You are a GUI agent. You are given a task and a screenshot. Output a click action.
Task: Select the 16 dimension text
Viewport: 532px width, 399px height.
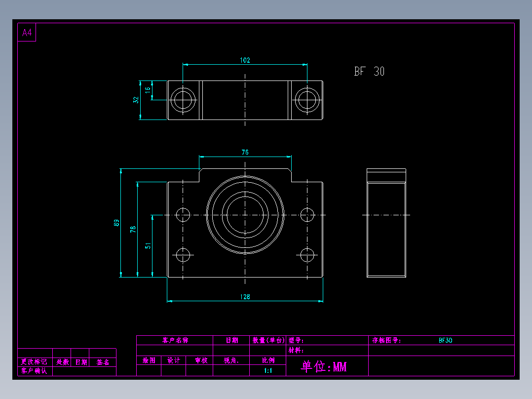[148, 90]
